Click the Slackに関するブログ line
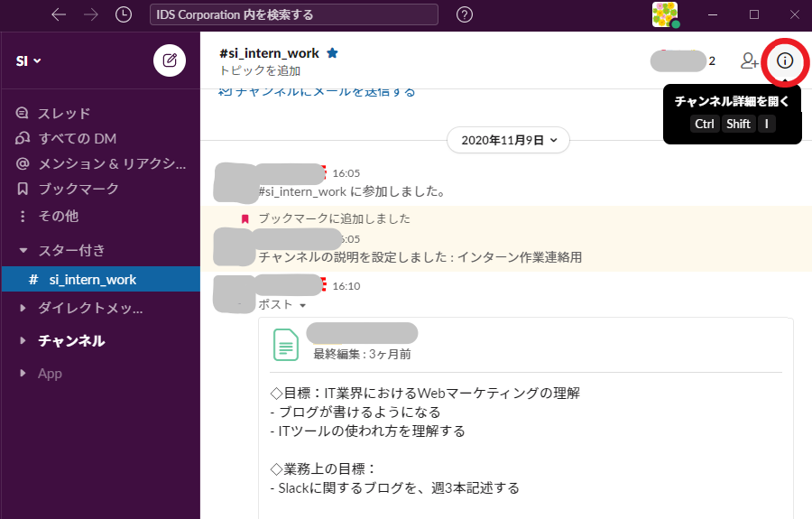This screenshot has width=812, height=519. coord(394,488)
